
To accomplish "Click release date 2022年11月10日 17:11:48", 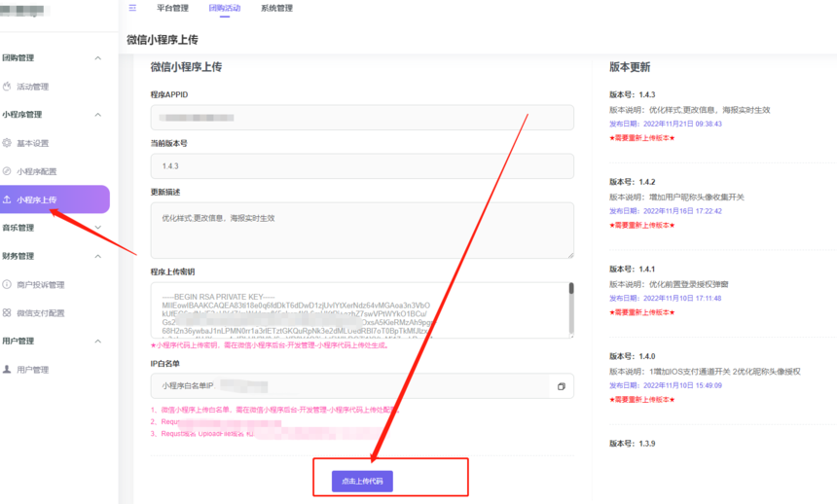I will [x=682, y=299].
